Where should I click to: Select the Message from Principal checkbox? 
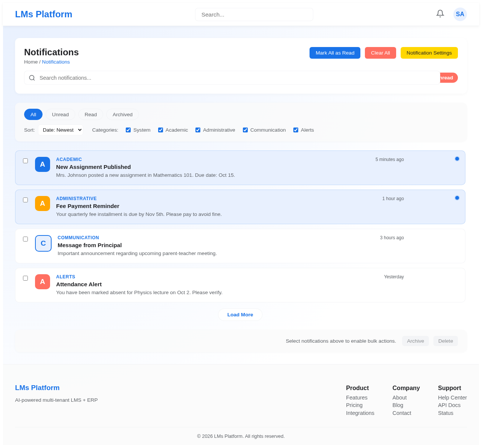coord(26,239)
